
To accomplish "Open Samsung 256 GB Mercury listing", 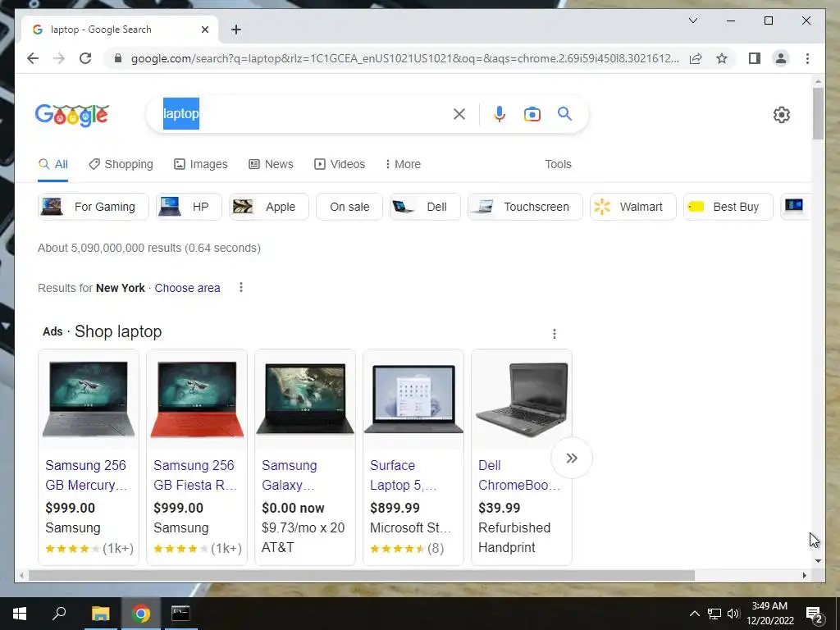I will pos(85,475).
